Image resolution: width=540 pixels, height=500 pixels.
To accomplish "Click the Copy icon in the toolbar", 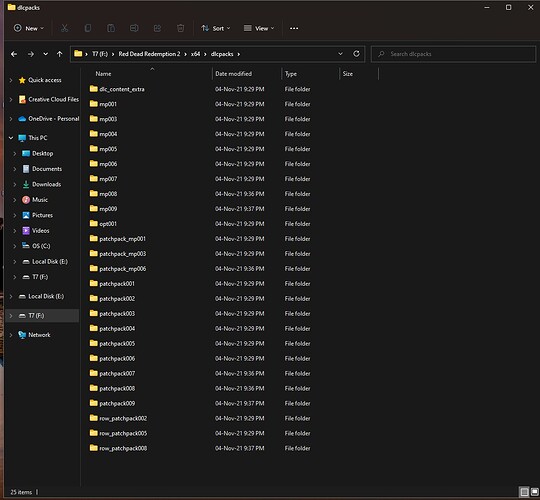I will pyautogui.click(x=88, y=28).
